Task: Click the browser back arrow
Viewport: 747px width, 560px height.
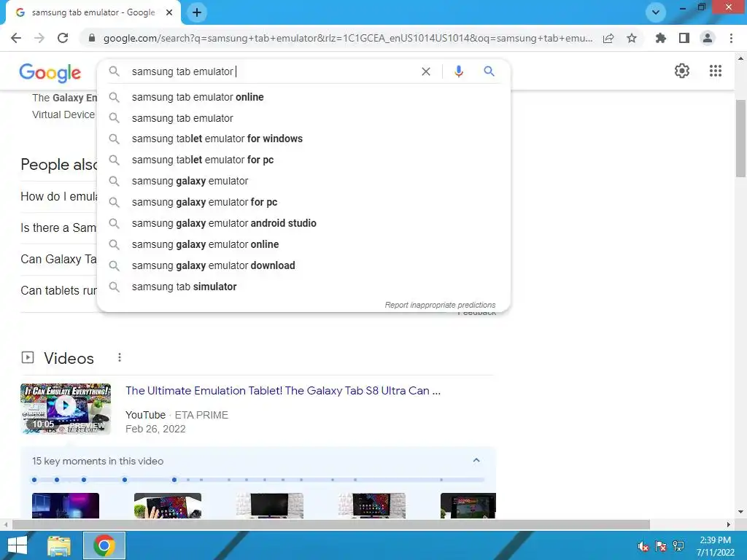Action: [x=16, y=38]
